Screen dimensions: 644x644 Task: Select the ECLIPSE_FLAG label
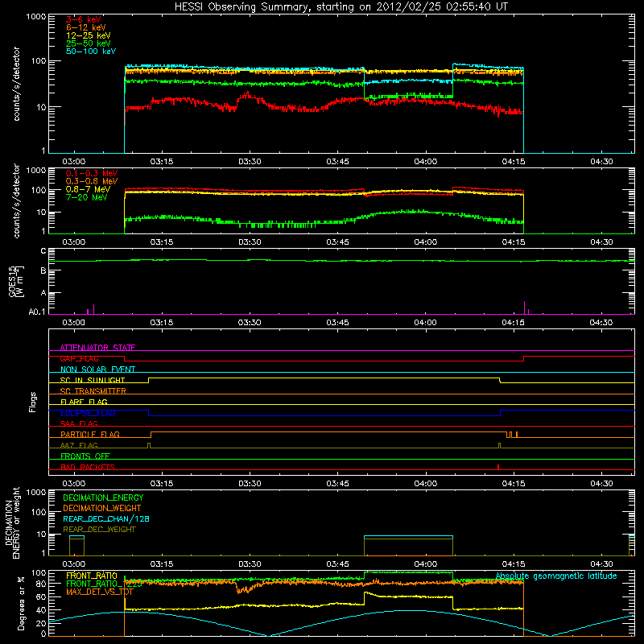(x=88, y=413)
